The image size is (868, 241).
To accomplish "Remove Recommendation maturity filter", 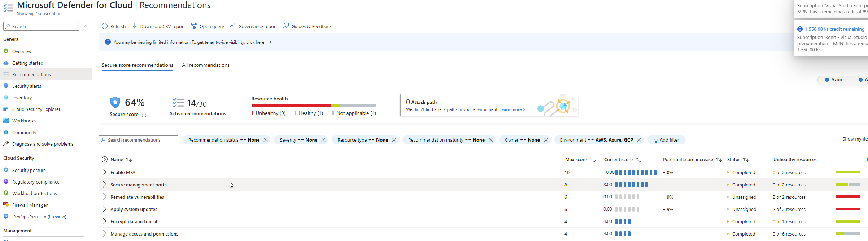I will coord(491,140).
